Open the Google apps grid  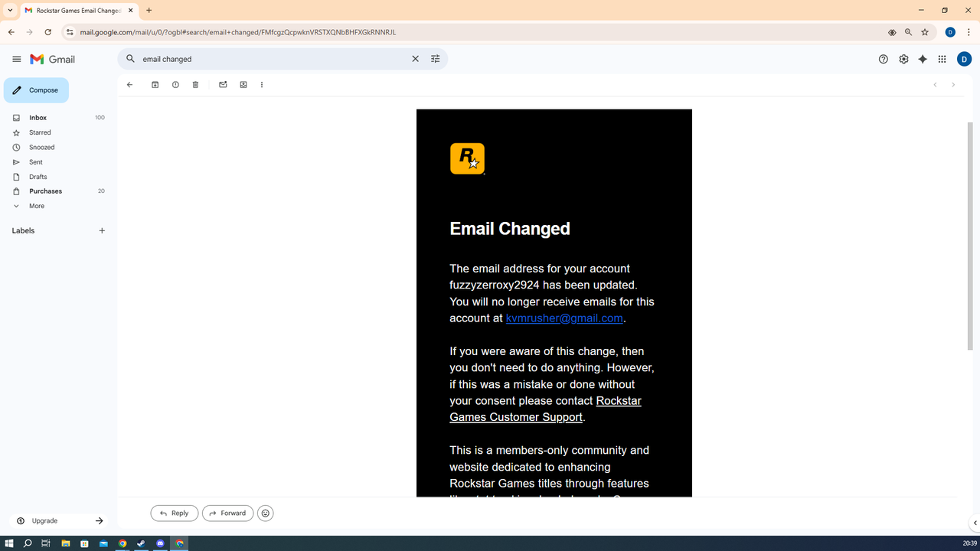(x=942, y=59)
